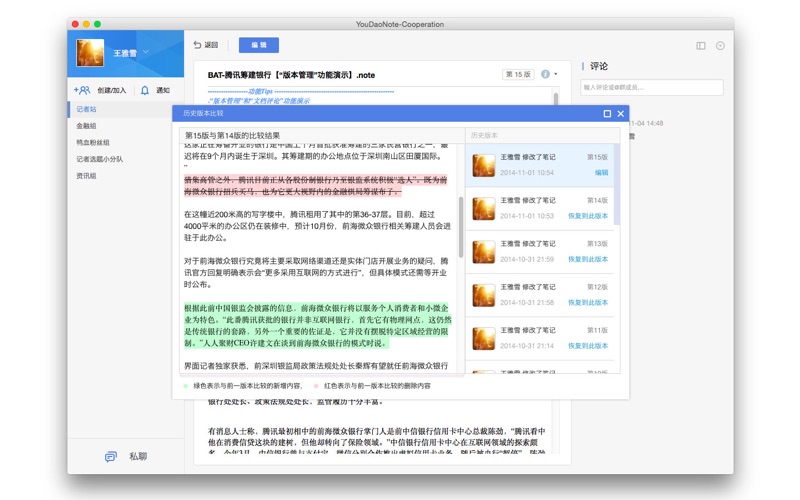Click the green legend dot for additions
The height and width of the screenshot is (500, 800).
point(186,386)
